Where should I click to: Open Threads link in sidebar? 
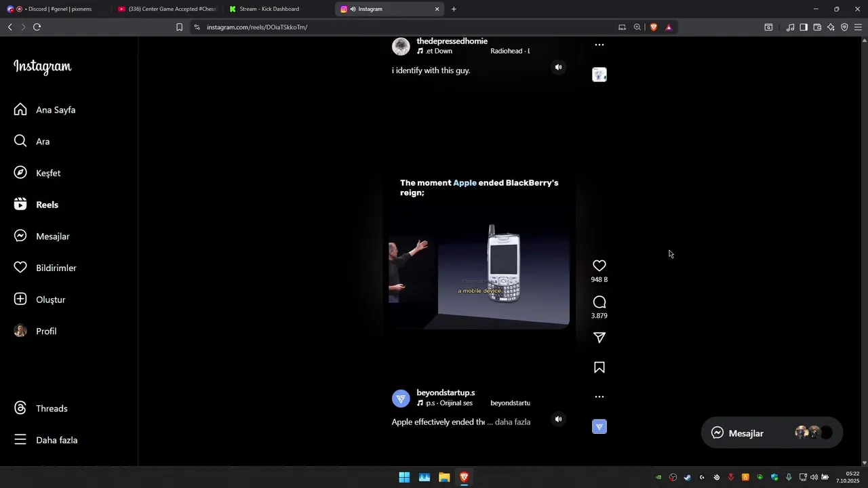click(41, 408)
